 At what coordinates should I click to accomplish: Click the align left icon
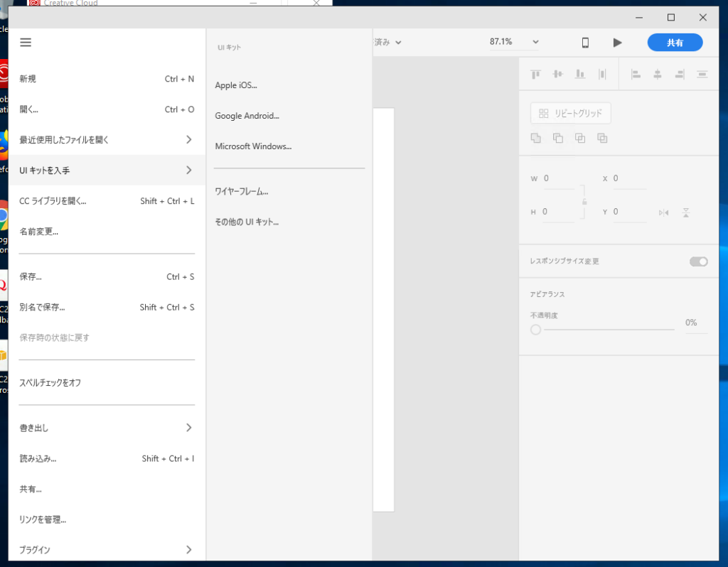click(x=636, y=74)
